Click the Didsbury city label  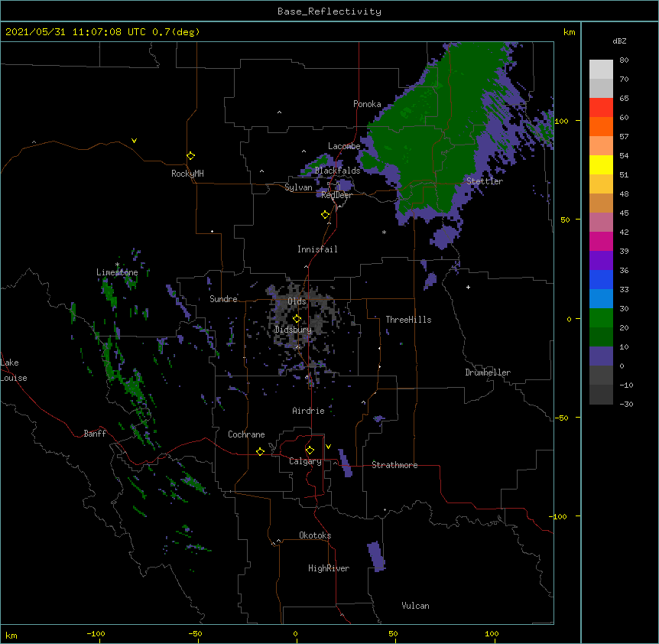click(294, 330)
